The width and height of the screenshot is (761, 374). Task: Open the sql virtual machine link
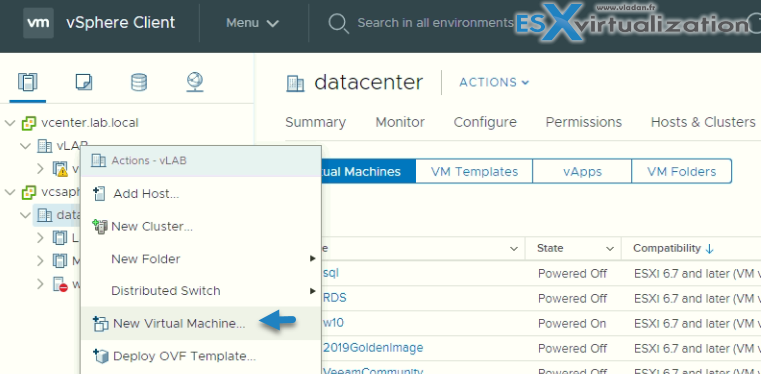[x=331, y=273]
